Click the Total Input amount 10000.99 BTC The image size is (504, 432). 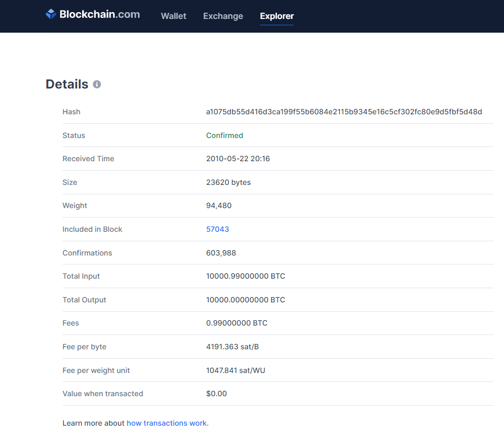[245, 276]
